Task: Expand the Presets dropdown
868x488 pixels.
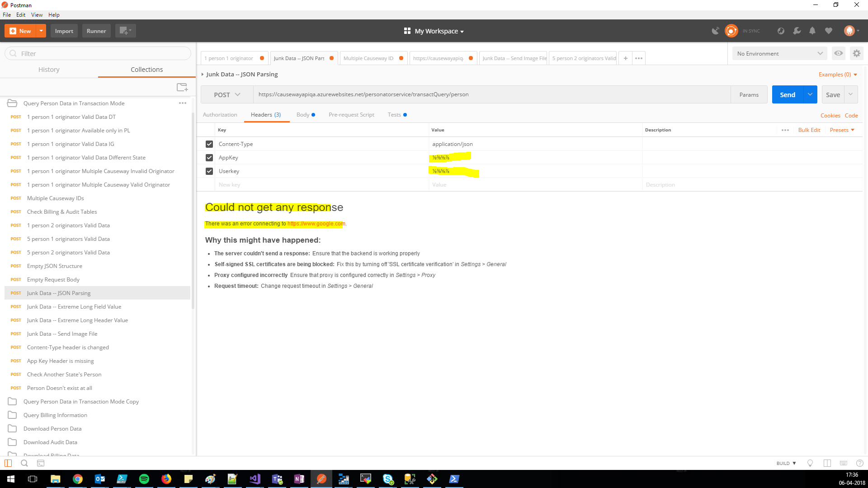Action: click(x=841, y=130)
